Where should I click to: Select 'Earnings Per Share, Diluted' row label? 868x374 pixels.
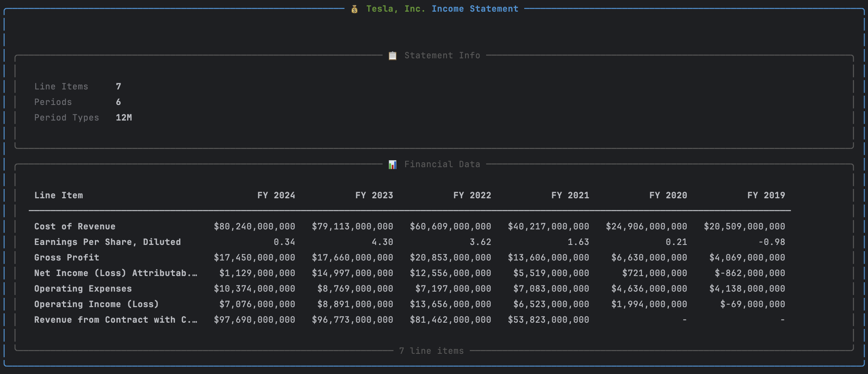(x=107, y=242)
